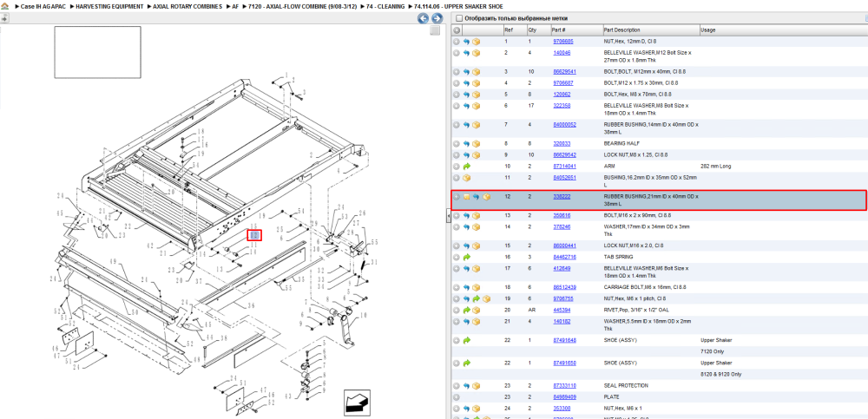The image size is (868, 419).
Task: Toggle the round selector for PLATE 84989409
Action: tap(457, 396)
